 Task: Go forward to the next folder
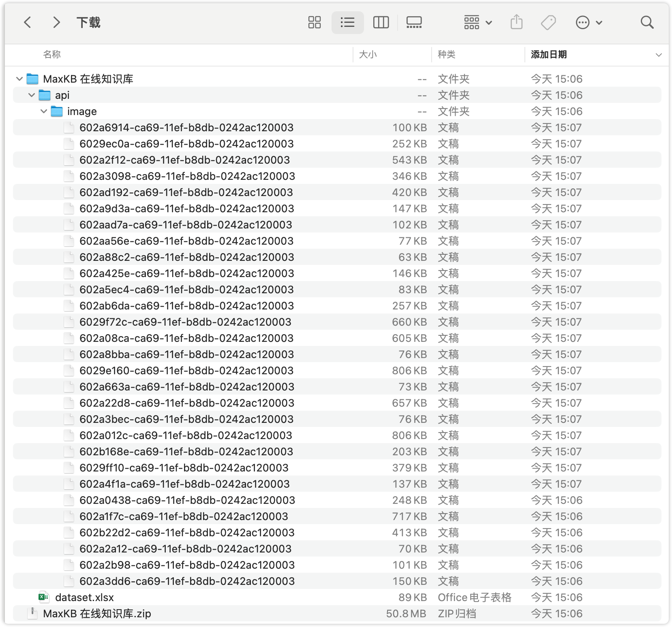click(56, 22)
